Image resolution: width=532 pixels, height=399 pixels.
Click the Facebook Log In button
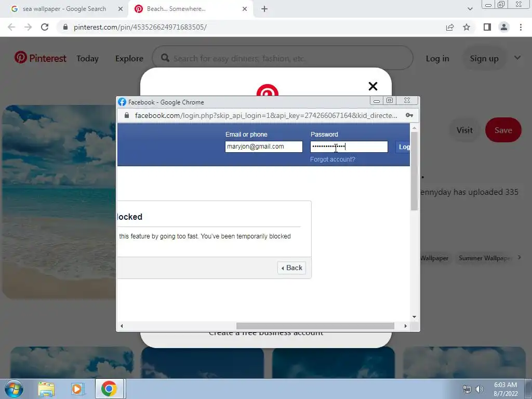click(x=403, y=147)
